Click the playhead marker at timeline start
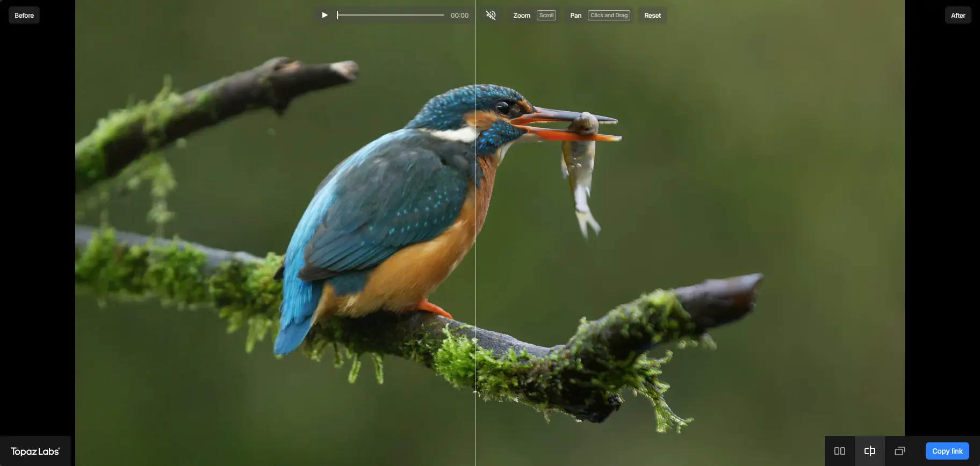 tap(337, 15)
